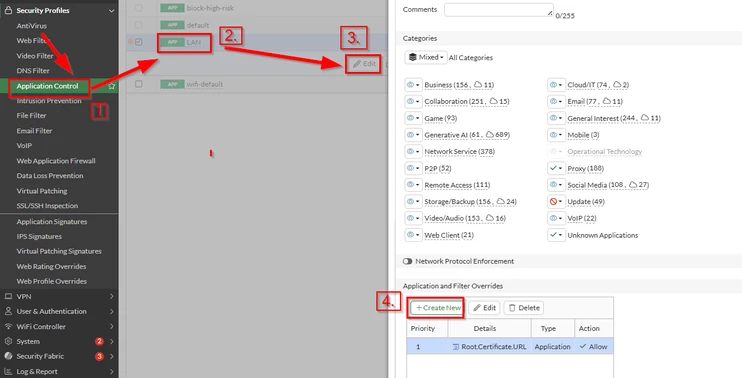Image resolution: width=742 pixels, height=378 pixels.
Task: Open Proxy category action dropdown
Action: (556, 168)
